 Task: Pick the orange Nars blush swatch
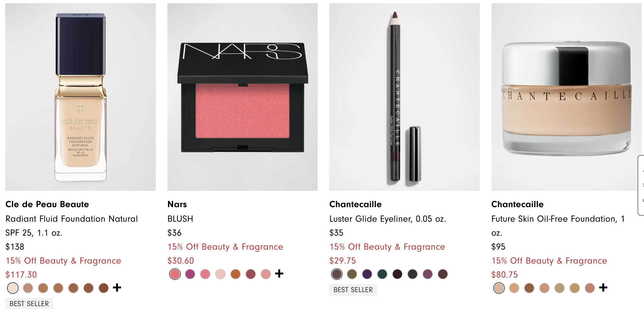(236, 274)
